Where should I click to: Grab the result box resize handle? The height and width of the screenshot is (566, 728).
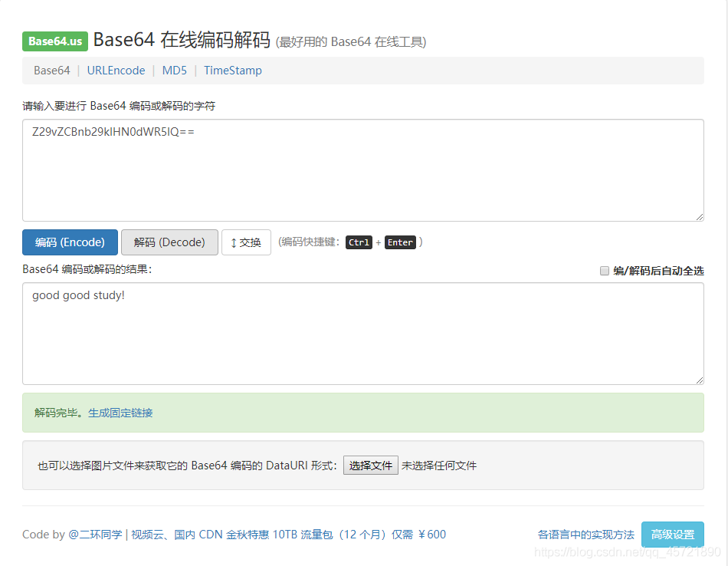[x=700, y=380]
